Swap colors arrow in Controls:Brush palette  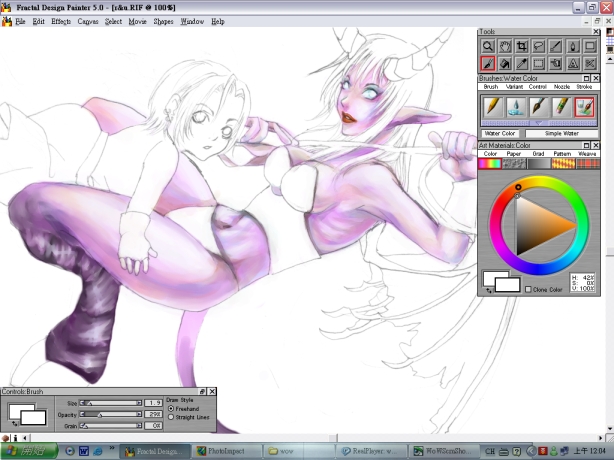click(14, 423)
